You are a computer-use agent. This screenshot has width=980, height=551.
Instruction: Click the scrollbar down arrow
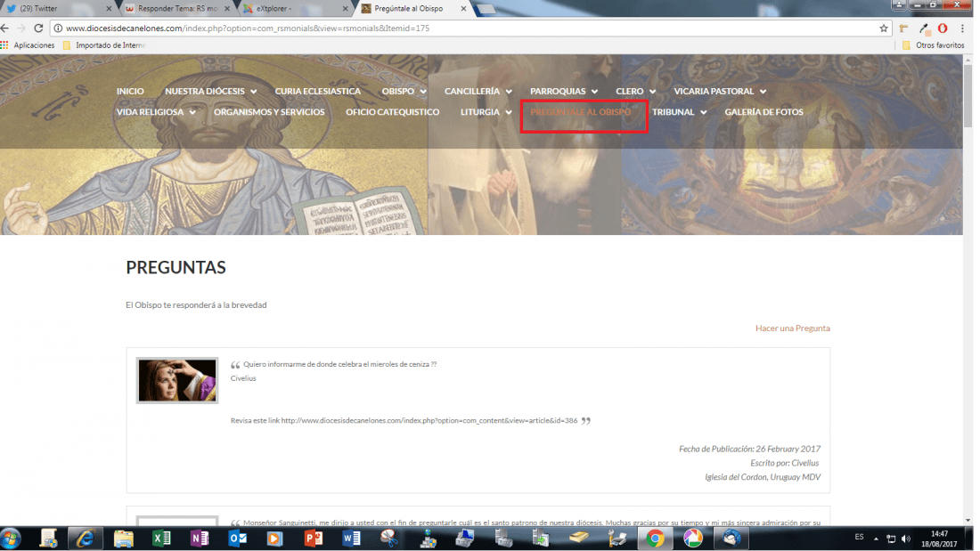[968, 520]
